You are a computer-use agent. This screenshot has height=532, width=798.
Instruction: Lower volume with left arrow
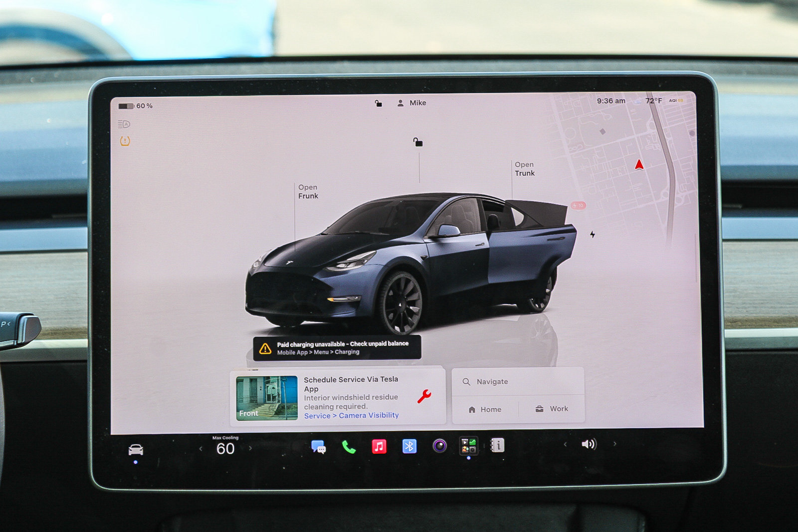point(565,444)
